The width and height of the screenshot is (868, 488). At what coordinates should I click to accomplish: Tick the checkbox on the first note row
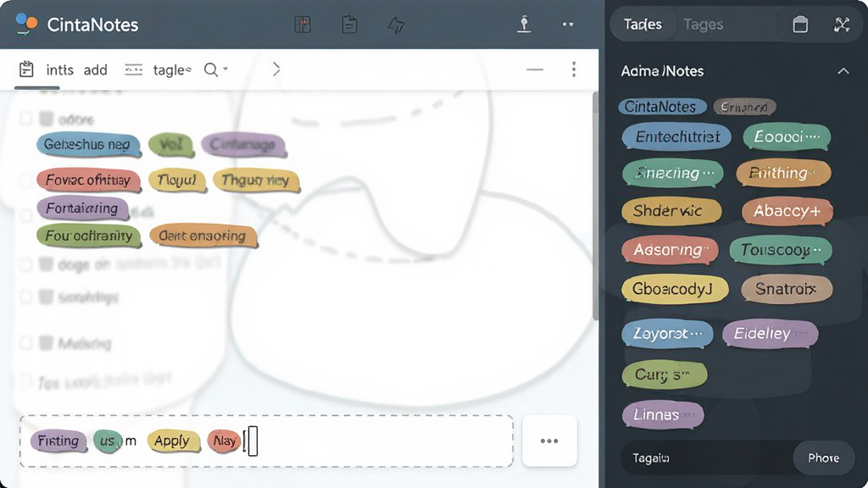click(x=25, y=119)
